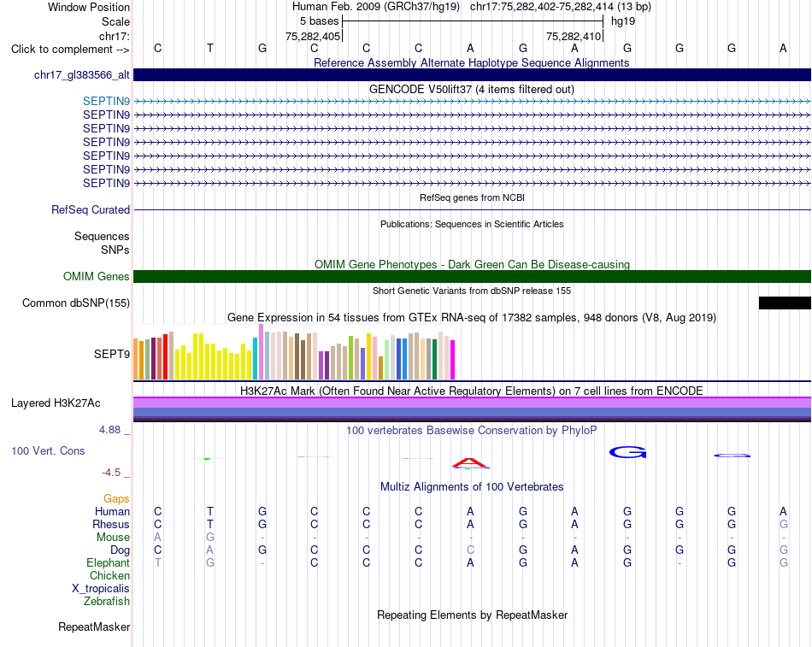Click the magenta last bar in GTEx chart
Screen dimensions: 812x647
[453, 360]
